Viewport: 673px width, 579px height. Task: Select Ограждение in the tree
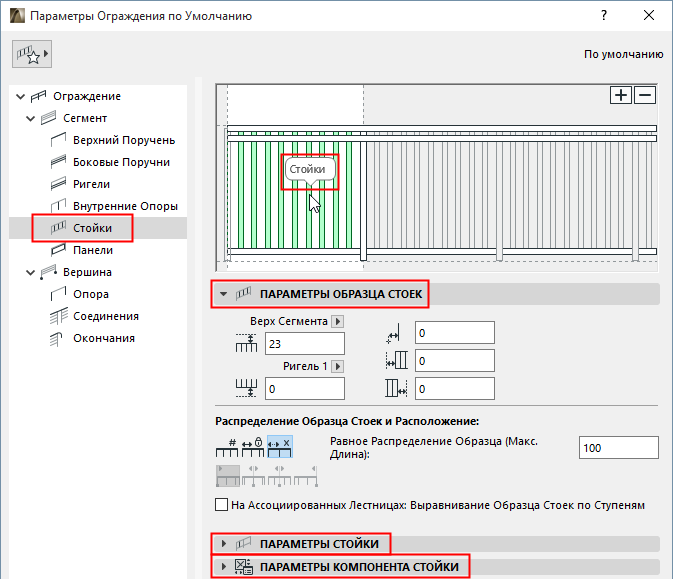(87, 96)
